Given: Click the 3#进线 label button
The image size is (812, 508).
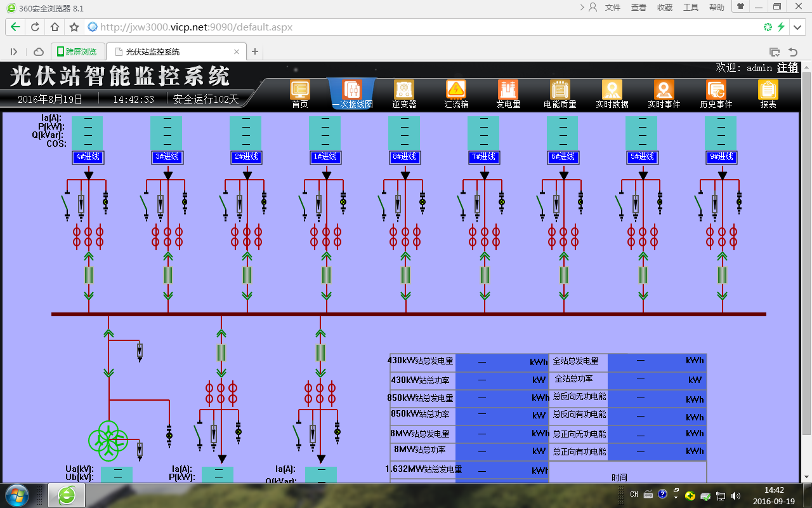Looking at the screenshot, I should (168, 157).
